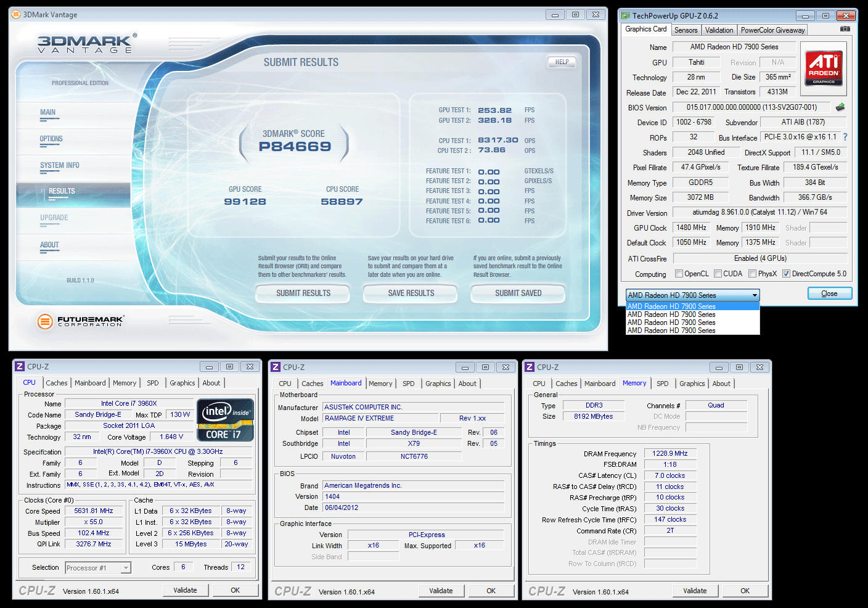
Task: Tick the CUDA checkbox
Action: [718, 274]
